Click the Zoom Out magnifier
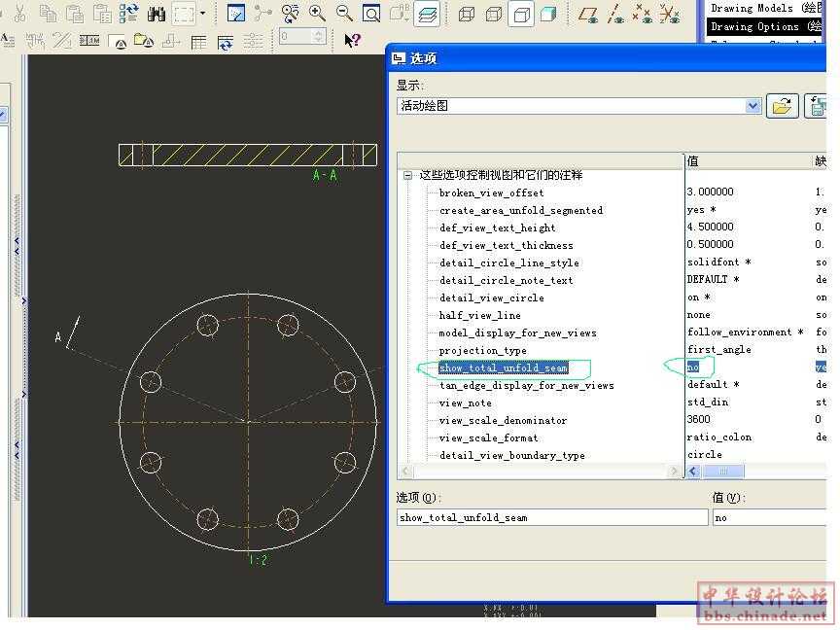This screenshot has width=840, height=630. 344,14
